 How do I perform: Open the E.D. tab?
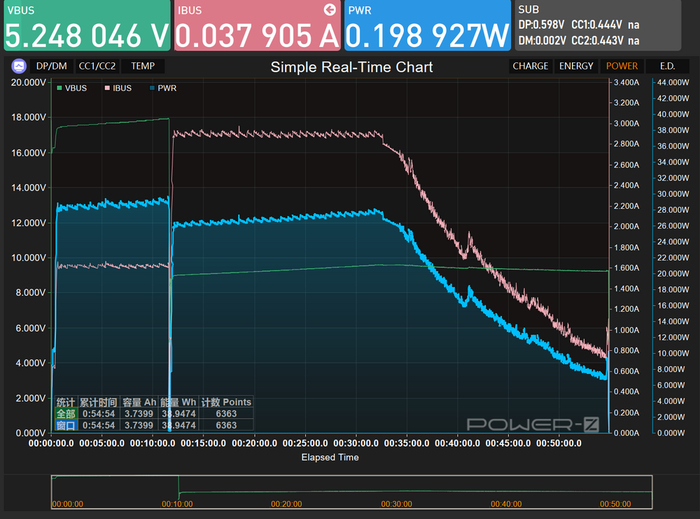[667, 66]
